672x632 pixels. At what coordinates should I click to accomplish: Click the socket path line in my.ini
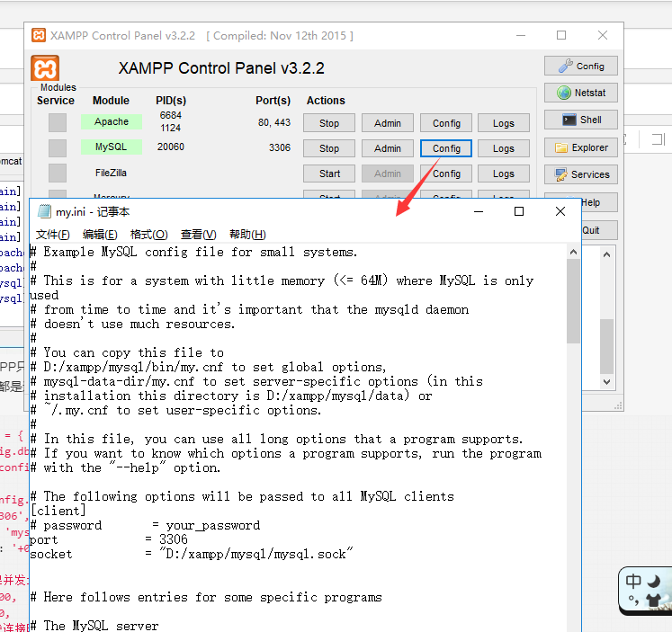pos(192,554)
